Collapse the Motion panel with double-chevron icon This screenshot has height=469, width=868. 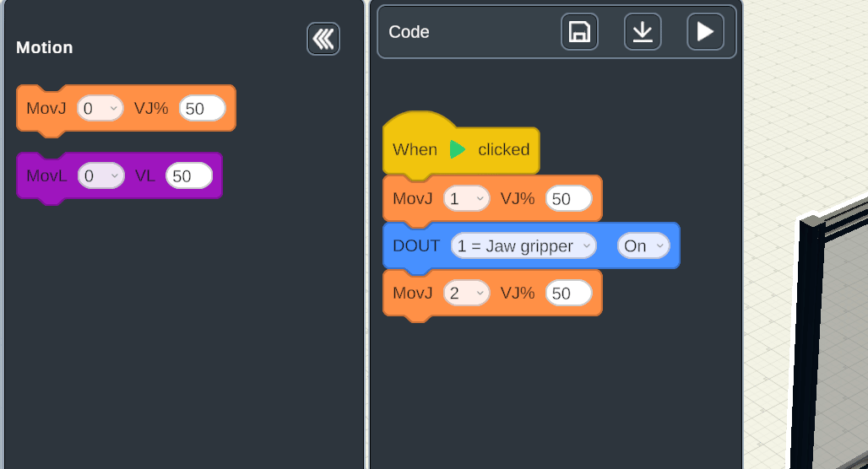[323, 39]
